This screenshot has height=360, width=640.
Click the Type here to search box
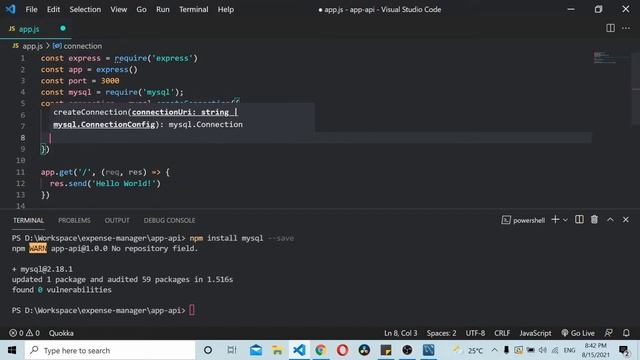(110, 350)
